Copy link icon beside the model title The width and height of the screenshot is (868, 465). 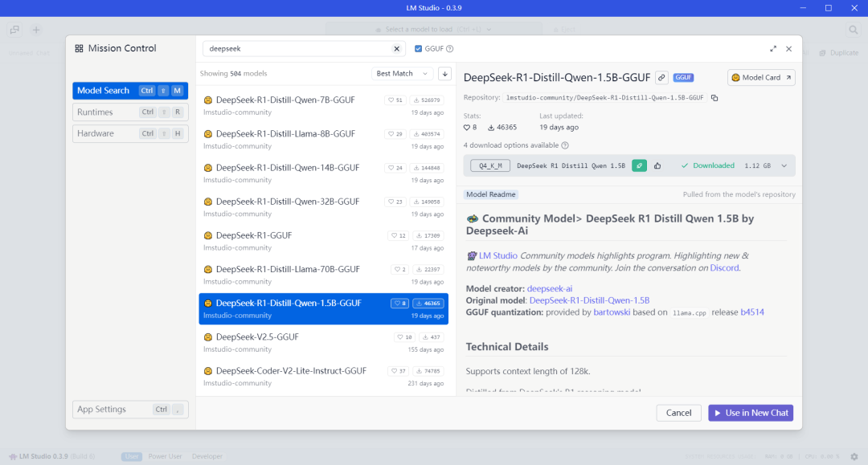click(661, 77)
